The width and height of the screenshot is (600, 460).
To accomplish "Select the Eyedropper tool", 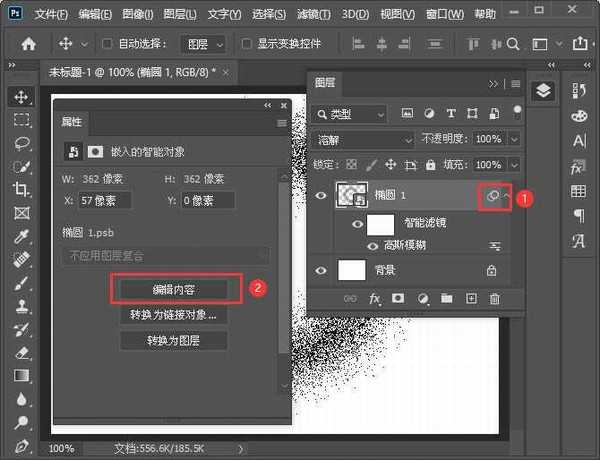I will (21, 236).
